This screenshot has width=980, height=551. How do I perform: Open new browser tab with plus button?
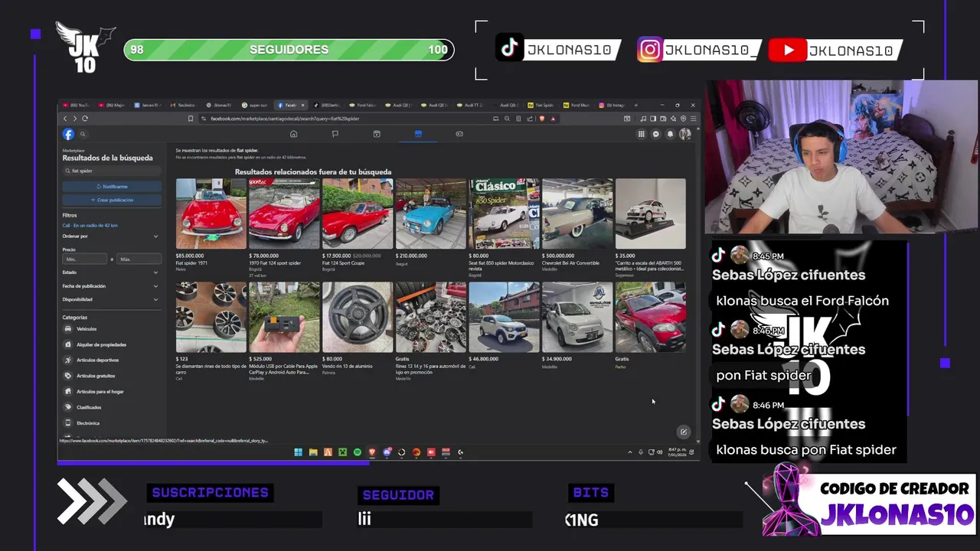click(x=636, y=105)
